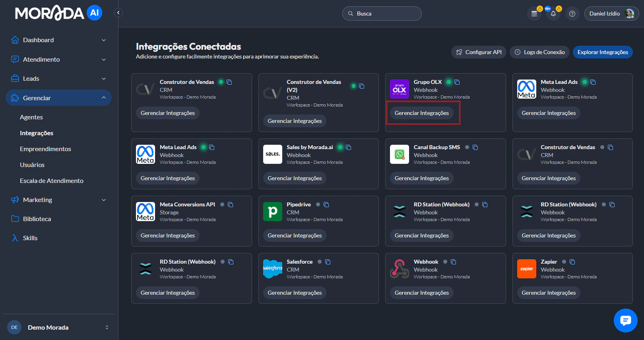Manage integrations for Sales by Morada.ai
Viewport: 644px width, 340px height.
coord(295,178)
